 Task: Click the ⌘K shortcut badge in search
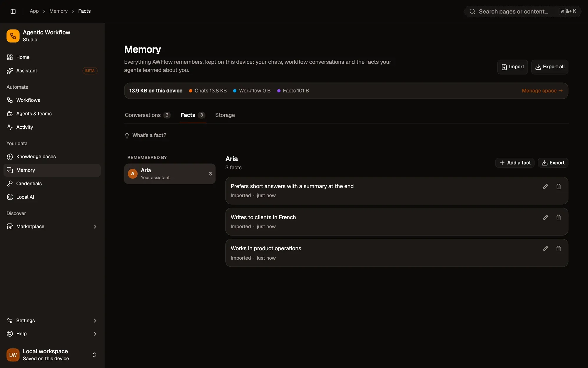point(568,11)
